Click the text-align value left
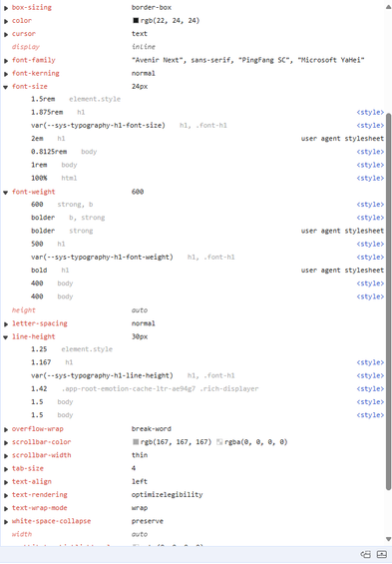The height and width of the screenshot is (564, 392). tap(140, 481)
